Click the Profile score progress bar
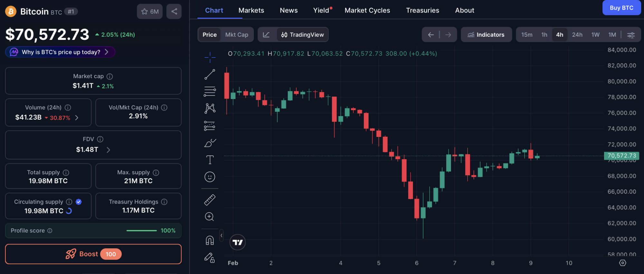This screenshot has width=644, height=274. point(141,231)
